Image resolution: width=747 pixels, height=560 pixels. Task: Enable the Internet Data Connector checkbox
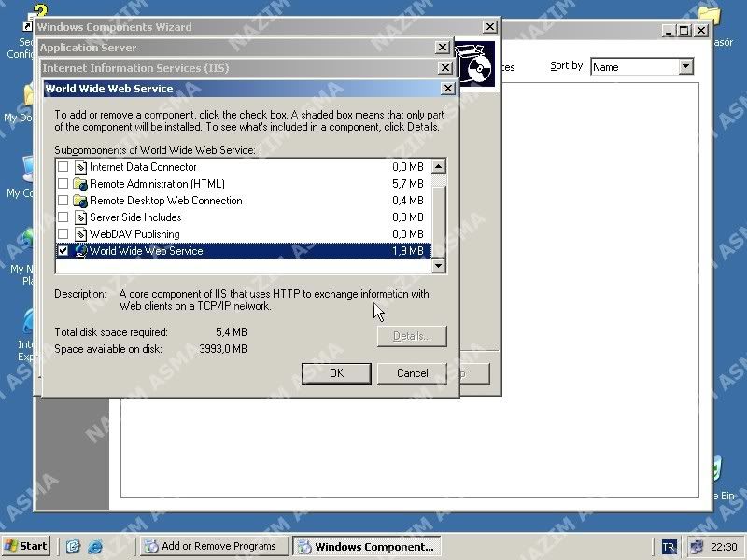63,167
